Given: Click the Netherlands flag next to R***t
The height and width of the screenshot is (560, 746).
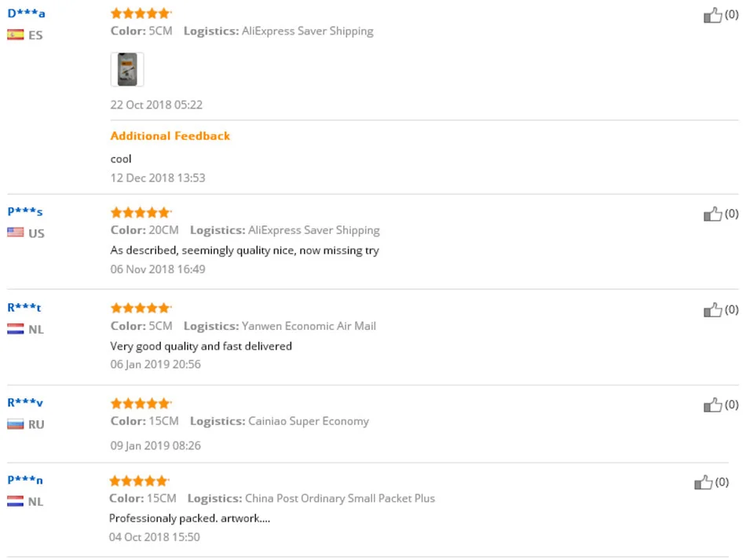Looking at the screenshot, I should pyautogui.click(x=15, y=329).
